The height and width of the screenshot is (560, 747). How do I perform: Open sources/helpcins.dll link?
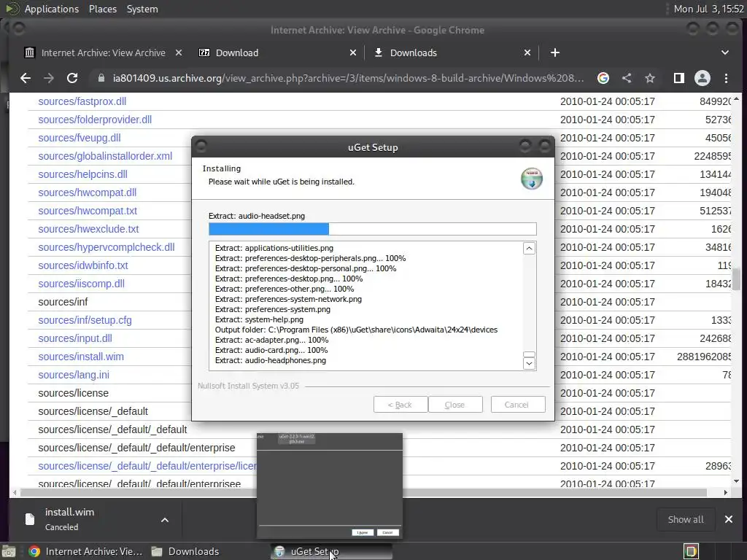pos(82,174)
